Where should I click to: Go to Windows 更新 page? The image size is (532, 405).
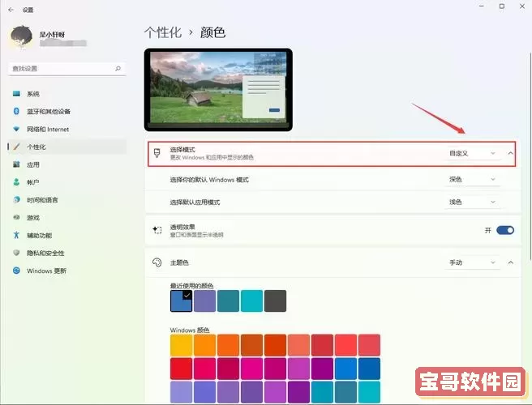(67, 271)
